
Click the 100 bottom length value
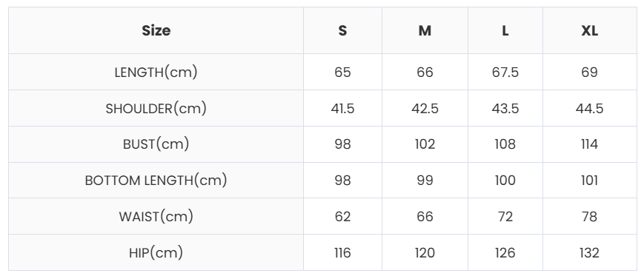(x=505, y=181)
